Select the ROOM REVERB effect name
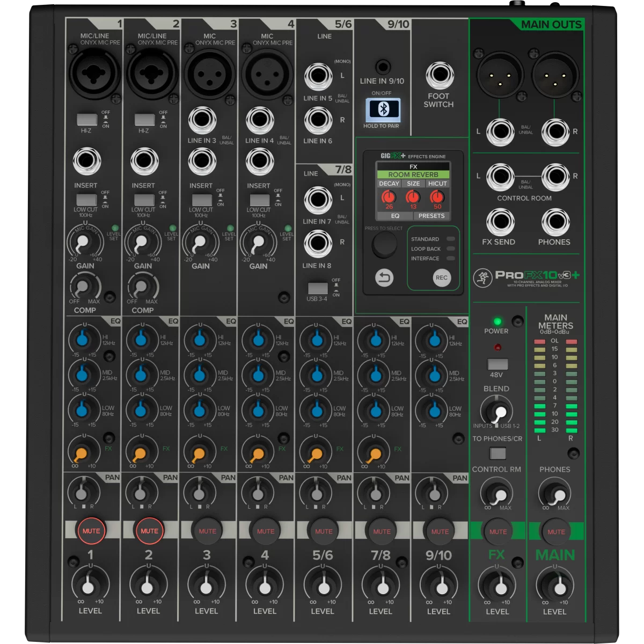This screenshot has height=644, width=644. click(413, 174)
